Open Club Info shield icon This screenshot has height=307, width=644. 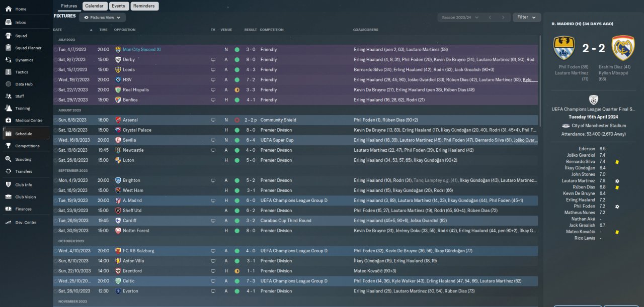click(8, 185)
